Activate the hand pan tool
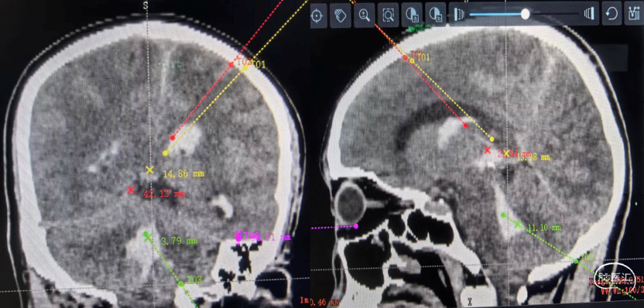This screenshot has width=644, height=308. (x=340, y=15)
